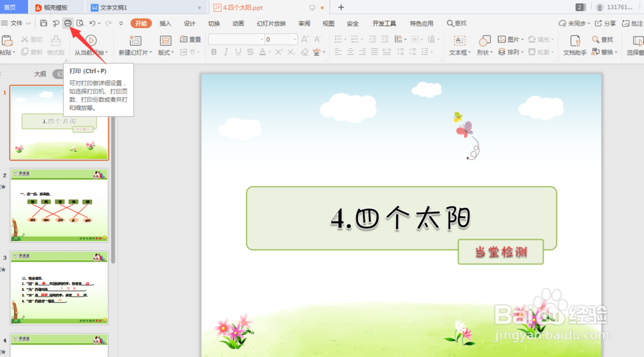Open Print Preview icon
The width and height of the screenshot is (644, 357).
(x=80, y=23)
